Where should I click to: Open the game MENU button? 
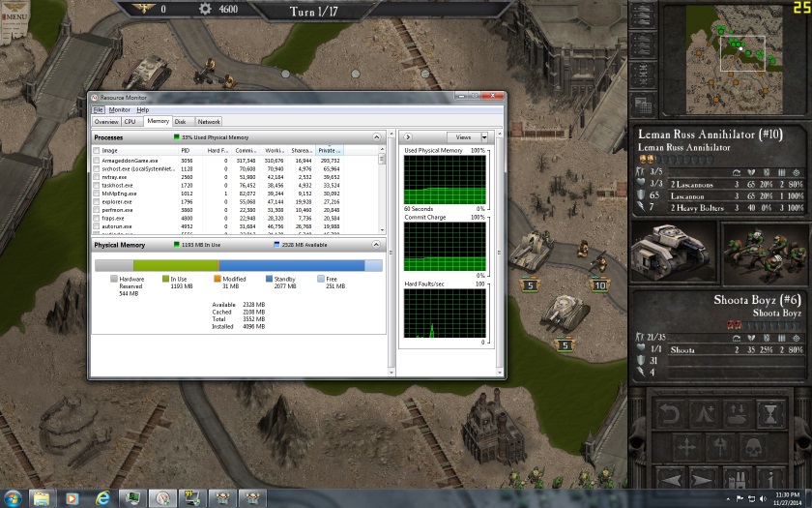14,16
